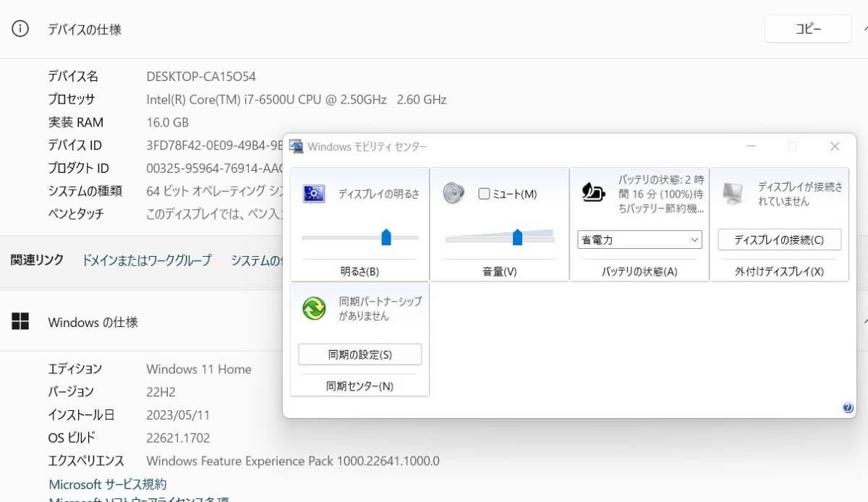Collapse the デバイスの仕様 section chevron
Screen dimensions: 868x502
[864, 29]
